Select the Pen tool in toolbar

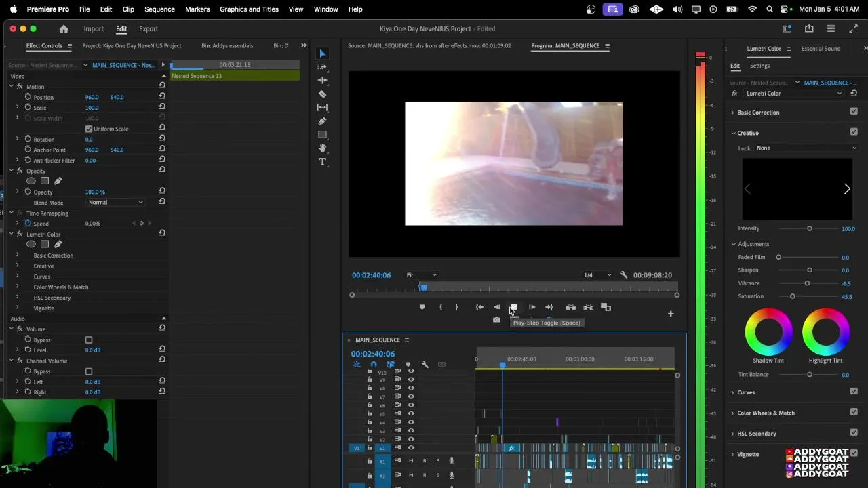323,121
